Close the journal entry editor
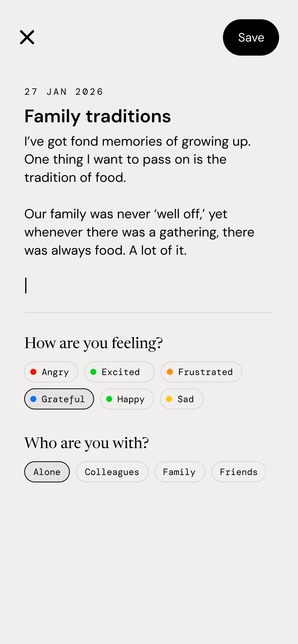Viewport: 298px width, 644px height. point(27,37)
